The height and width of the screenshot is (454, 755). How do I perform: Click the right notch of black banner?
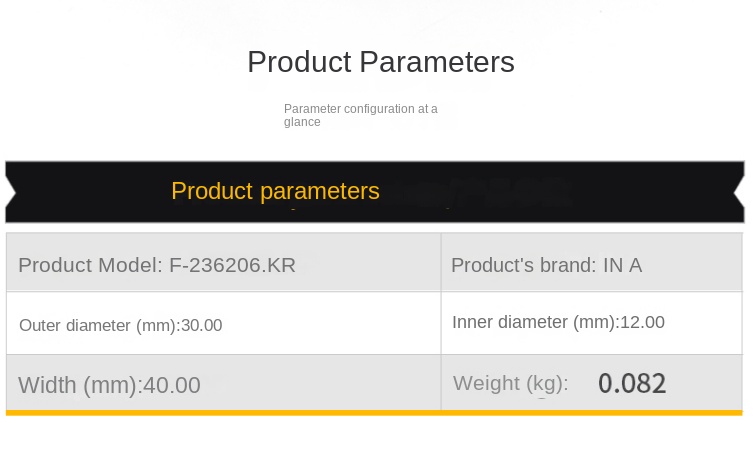[739, 192]
